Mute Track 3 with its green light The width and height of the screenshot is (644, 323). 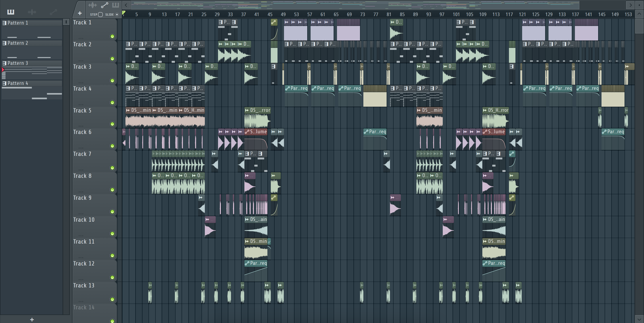point(112,81)
